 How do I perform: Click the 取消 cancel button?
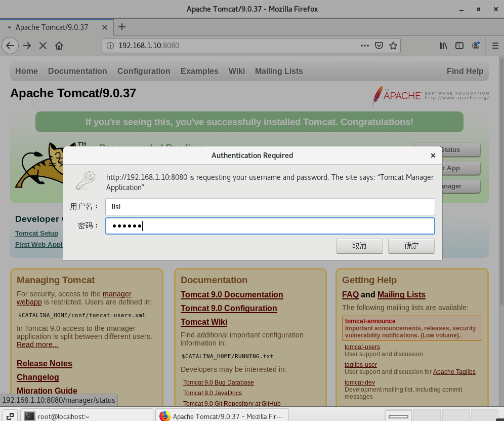point(359,246)
